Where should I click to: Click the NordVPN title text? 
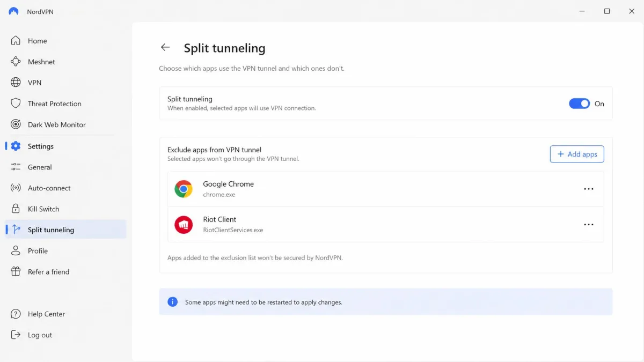(40, 11)
